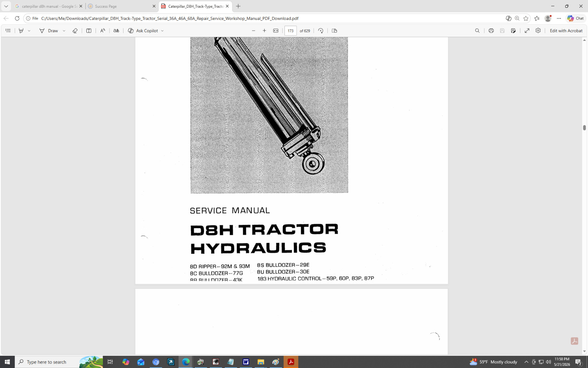The height and width of the screenshot is (368, 588).
Task: Open the browser profile menu
Action: click(x=548, y=18)
